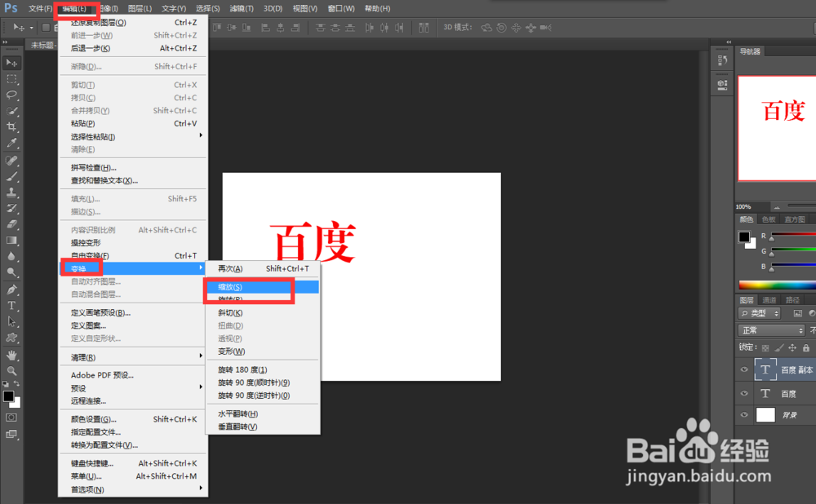Toggle lock position
Viewport: 816px width, 504px height.
[x=792, y=347]
